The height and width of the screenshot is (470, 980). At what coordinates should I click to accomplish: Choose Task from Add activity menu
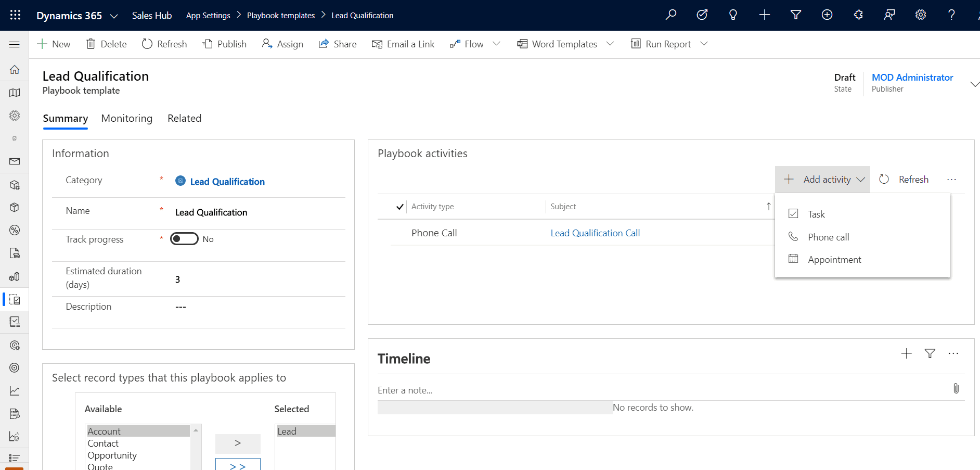tap(862, 214)
